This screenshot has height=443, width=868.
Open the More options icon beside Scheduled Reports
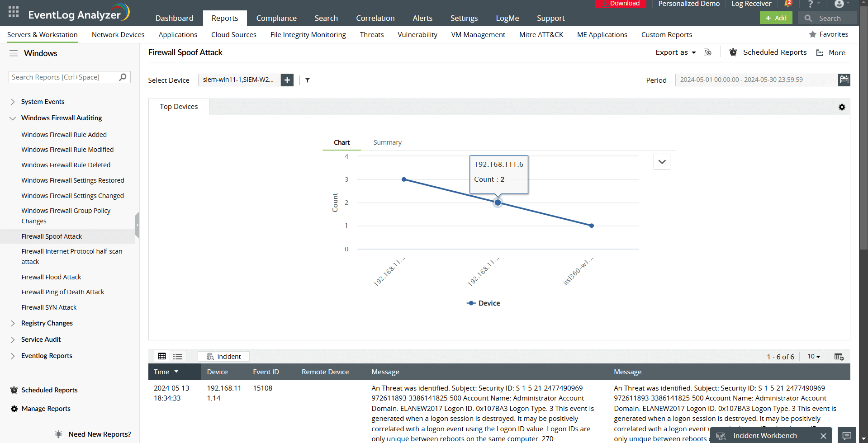pos(819,52)
